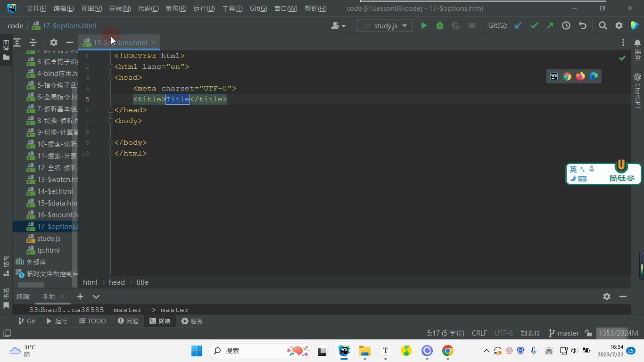Expand all items in the project tree
This screenshot has height=362, width=644.
[17, 42]
